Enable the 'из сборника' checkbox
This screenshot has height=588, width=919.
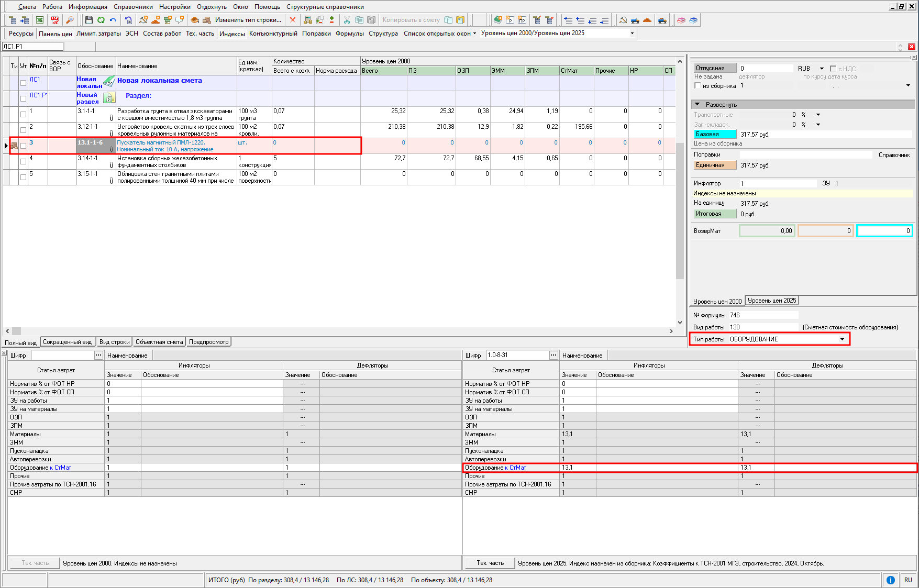(697, 85)
